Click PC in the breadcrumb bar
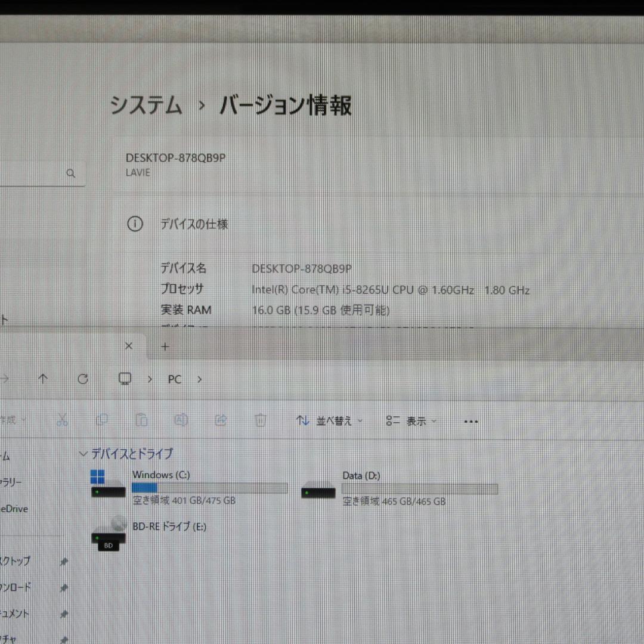Screen dimensions: 644x644 point(174,379)
